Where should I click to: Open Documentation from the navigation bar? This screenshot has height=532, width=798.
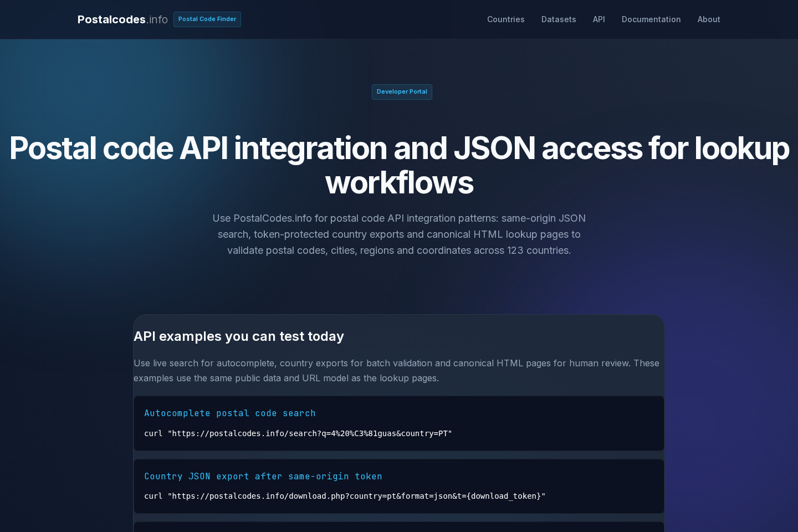[651, 19]
